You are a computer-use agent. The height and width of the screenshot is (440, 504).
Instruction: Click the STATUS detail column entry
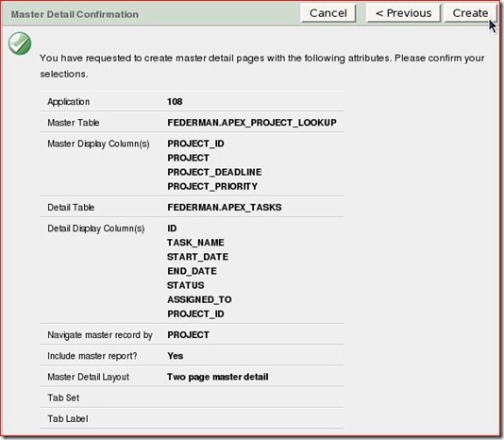click(x=186, y=285)
